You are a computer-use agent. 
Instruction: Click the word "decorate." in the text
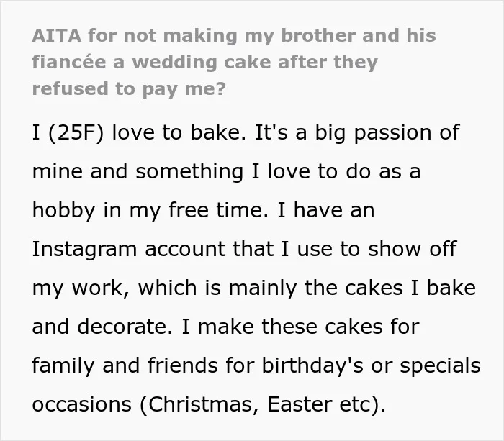(125, 327)
